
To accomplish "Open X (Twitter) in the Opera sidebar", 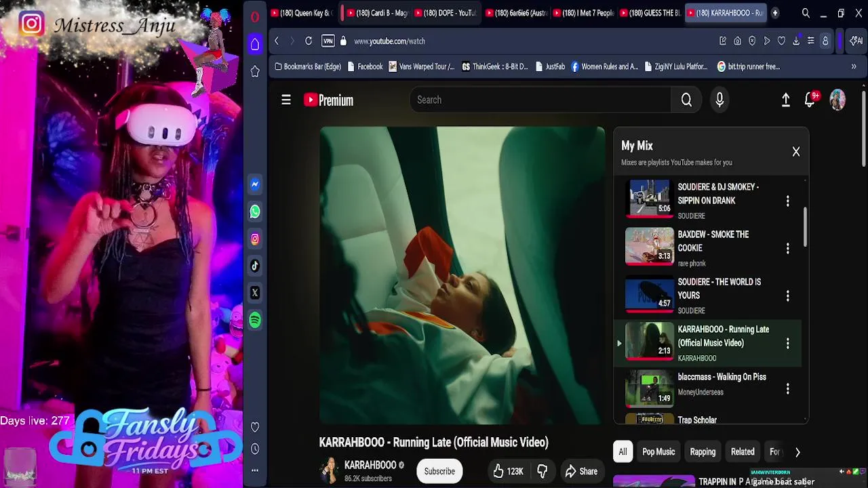I will tap(255, 293).
